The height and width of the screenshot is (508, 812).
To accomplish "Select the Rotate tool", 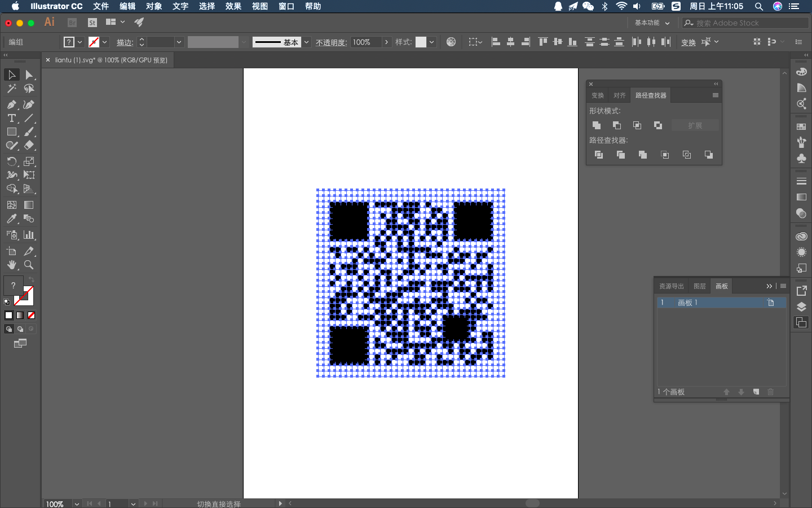I will (11, 161).
